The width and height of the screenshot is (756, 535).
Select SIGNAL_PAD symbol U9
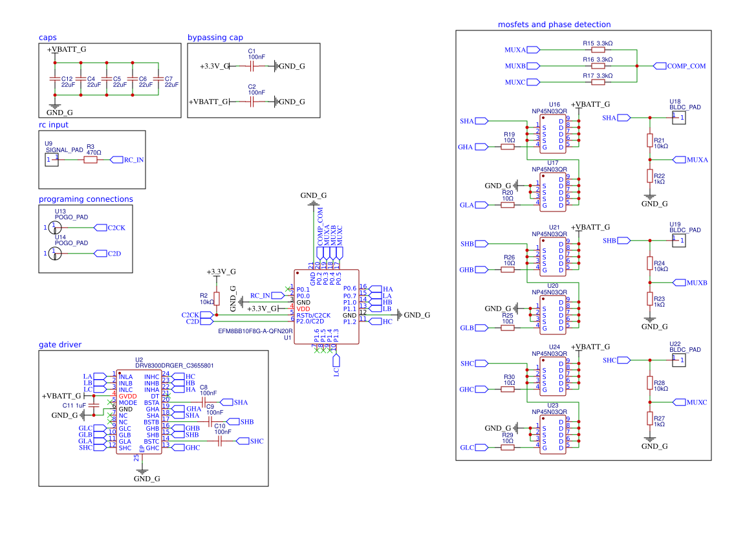52,159
